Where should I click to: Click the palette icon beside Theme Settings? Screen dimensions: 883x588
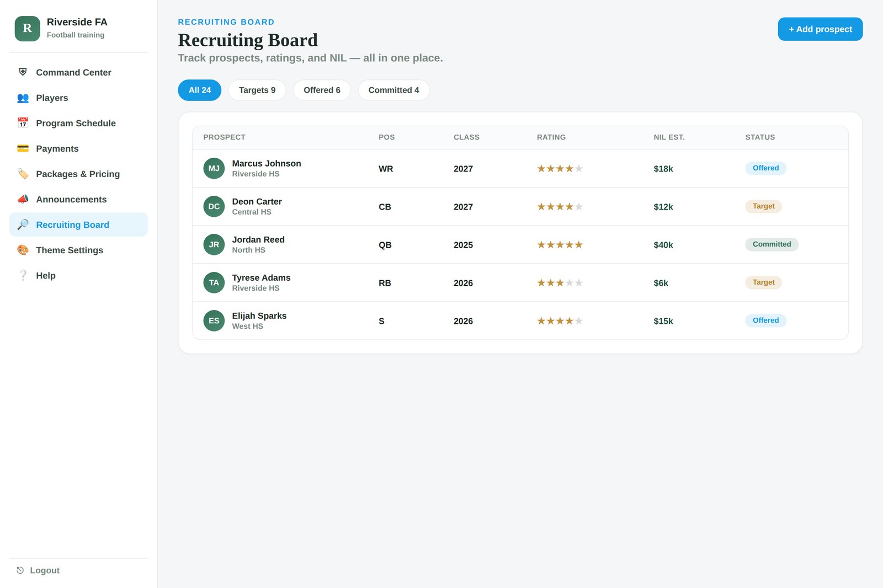pos(23,250)
